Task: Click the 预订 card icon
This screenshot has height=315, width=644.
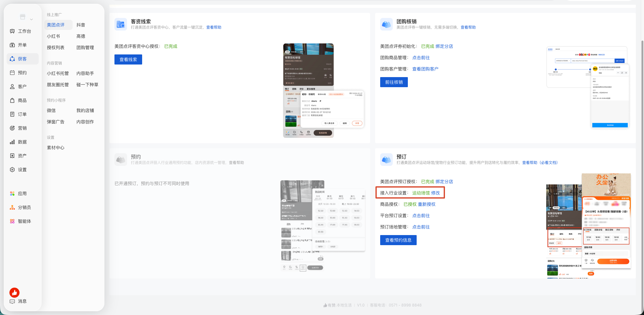Action: (386, 160)
